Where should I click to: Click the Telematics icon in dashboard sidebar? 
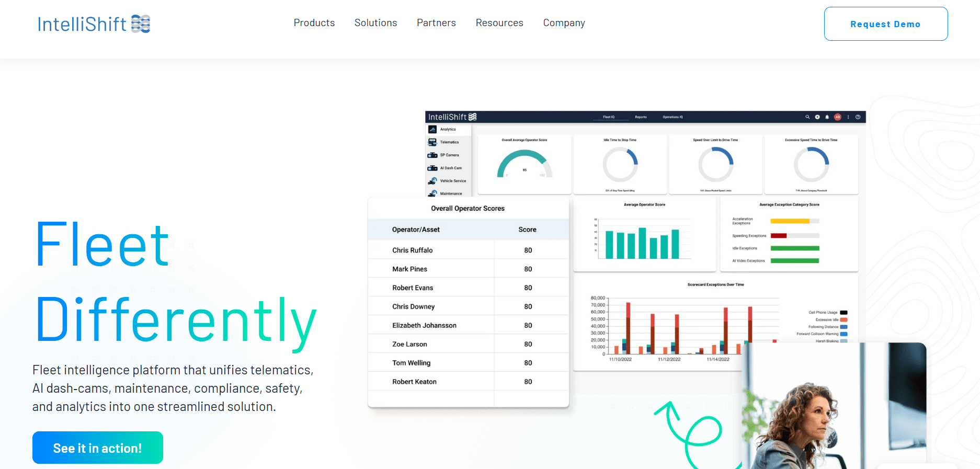click(x=432, y=142)
